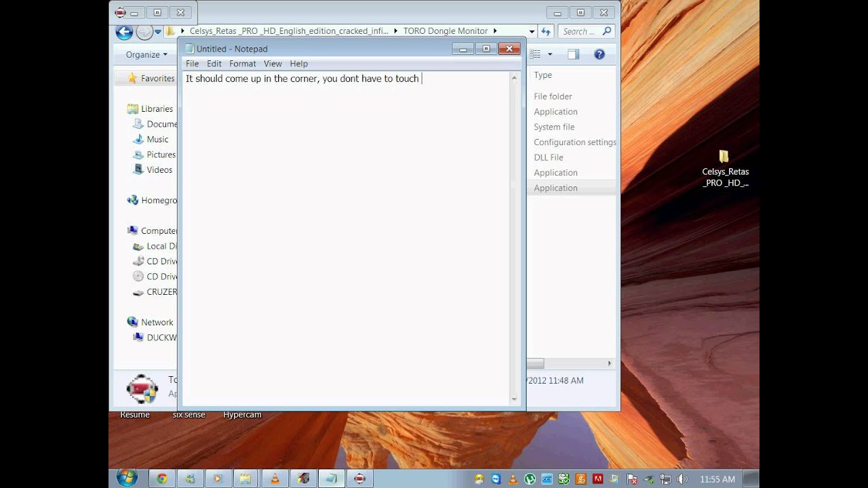Open the Music library
This screenshot has width=868, height=488.
(x=151, y=140)
